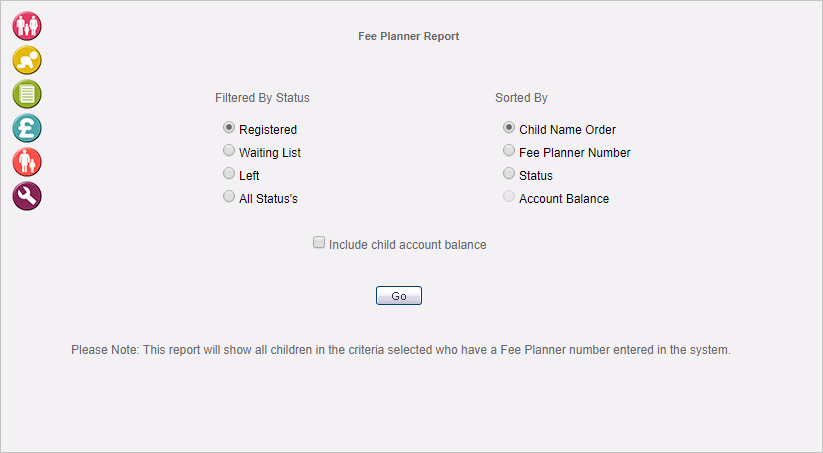Open the green document list icon
This screenshot has width=823, height=453.
point(27,94)
